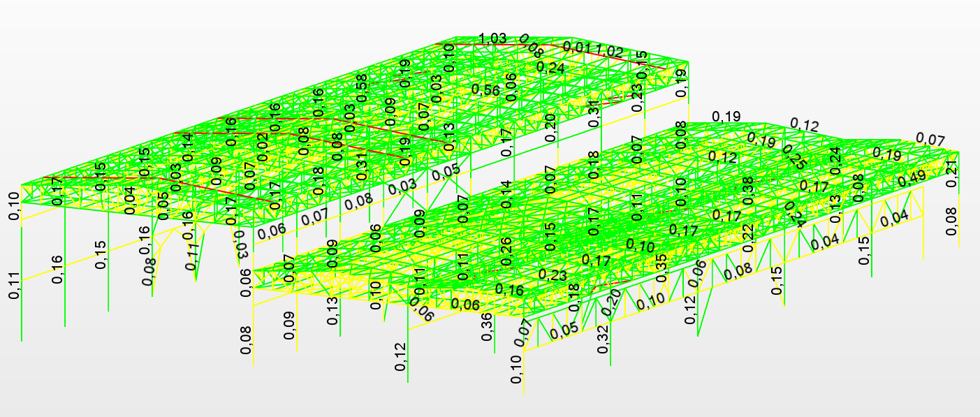Viewport: 980px width, 417px height.
Task: Select the 1,02 ratio label
Action: (x=609, y=52)
